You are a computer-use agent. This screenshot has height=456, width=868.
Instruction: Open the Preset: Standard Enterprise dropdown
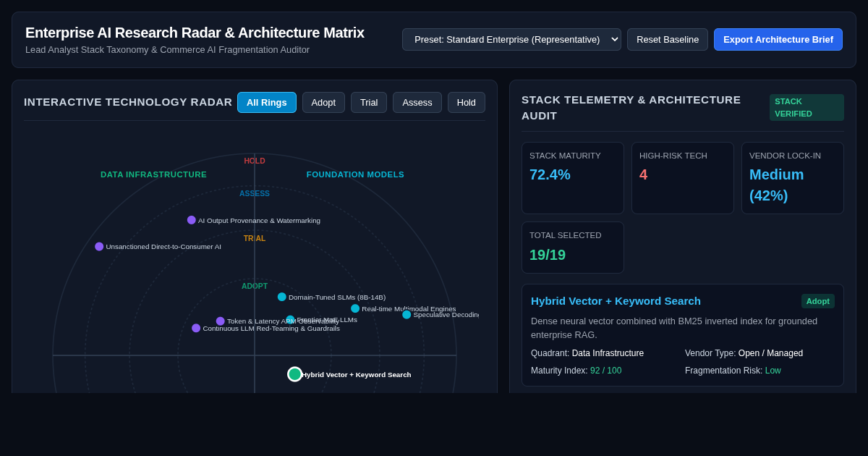(x=511, y=39)
